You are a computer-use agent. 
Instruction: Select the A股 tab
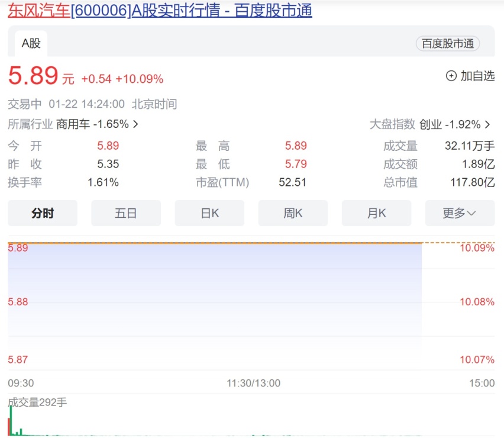coord(31,43)
